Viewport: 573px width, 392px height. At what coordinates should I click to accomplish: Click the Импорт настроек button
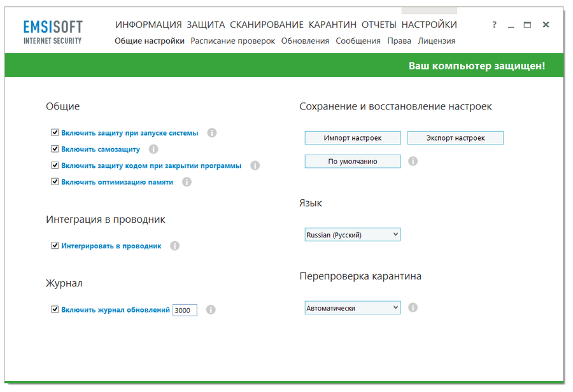(x=353, y=137)
